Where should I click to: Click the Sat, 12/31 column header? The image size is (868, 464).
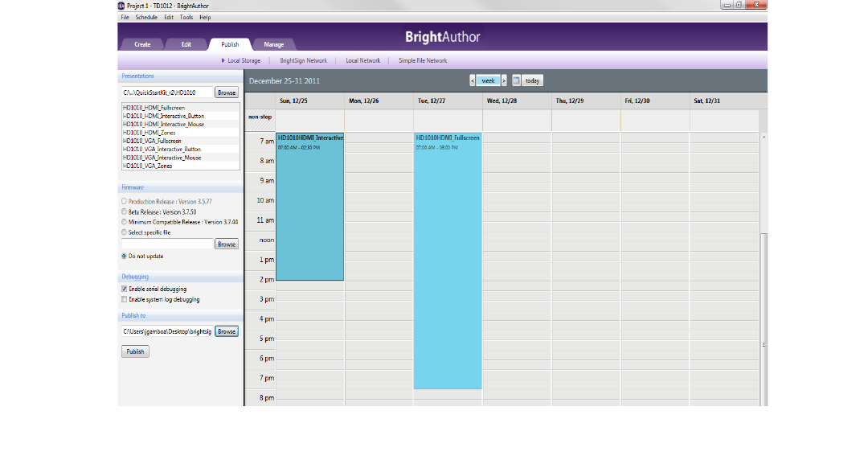coord(724,101)
